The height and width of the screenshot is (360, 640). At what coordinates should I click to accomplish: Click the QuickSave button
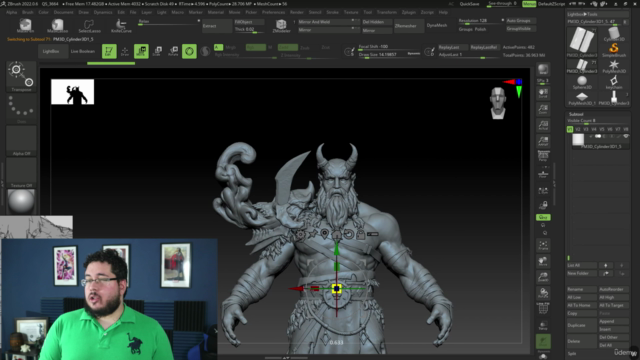469,4
